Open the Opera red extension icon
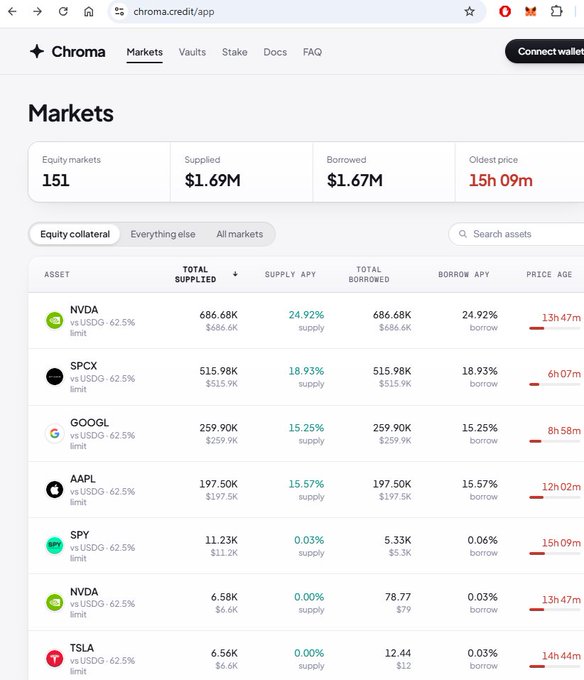The width and height of the screenshot is (584, 680). [505, 12]
